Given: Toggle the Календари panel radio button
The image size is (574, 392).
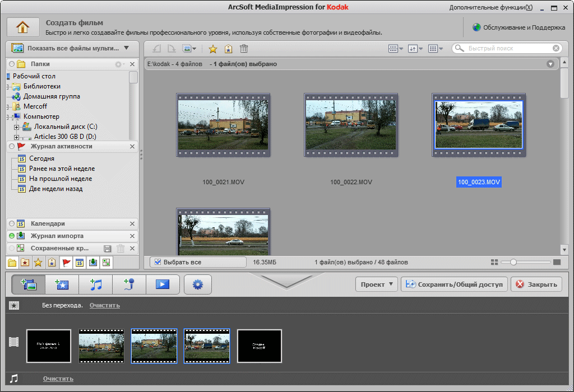Looking at the screenshot, I should point(12,223).
